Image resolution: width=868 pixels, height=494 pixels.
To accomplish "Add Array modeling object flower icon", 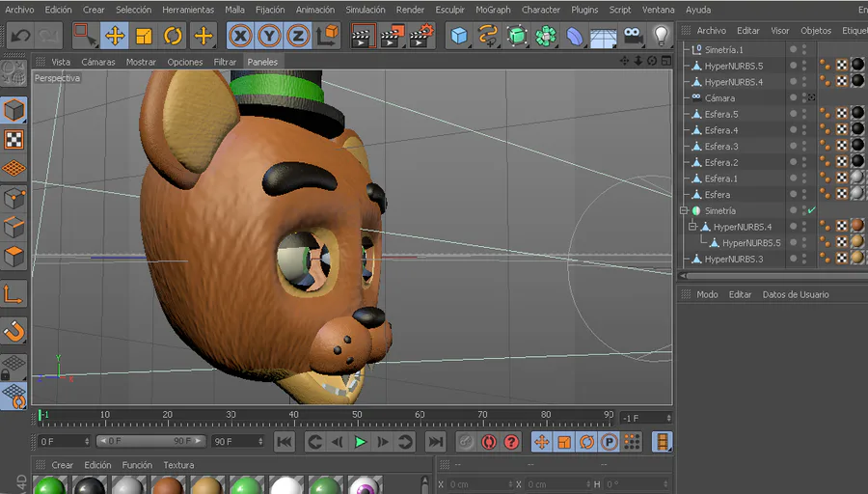I will click(545, 36).
